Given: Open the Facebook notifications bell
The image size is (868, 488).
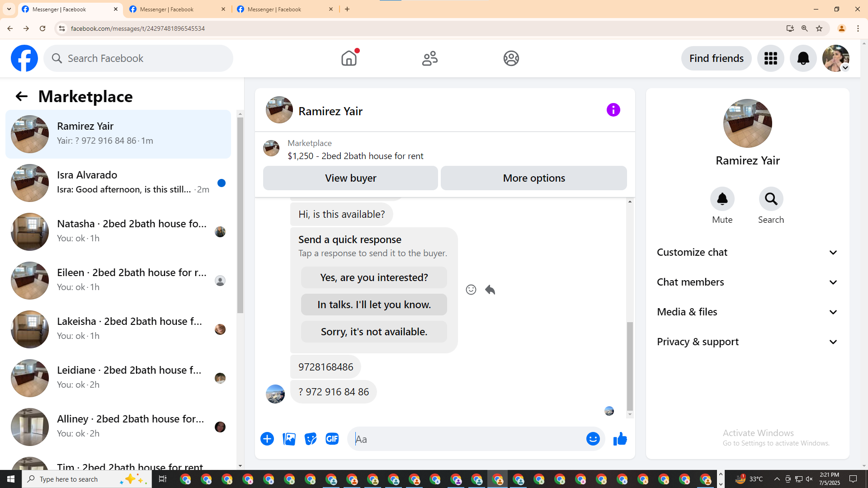Looking at the screenshot, I should pyautogui.click(x=803, y=58).
